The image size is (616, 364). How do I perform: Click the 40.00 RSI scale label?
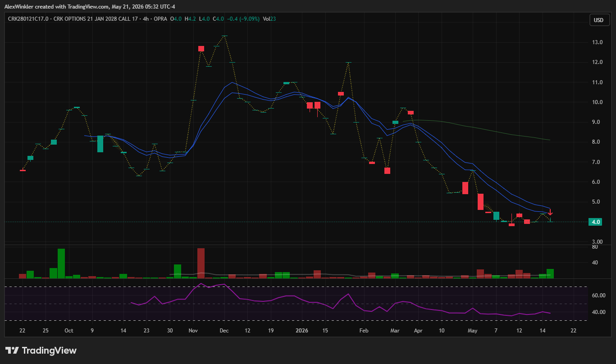(x=599, y=312)
